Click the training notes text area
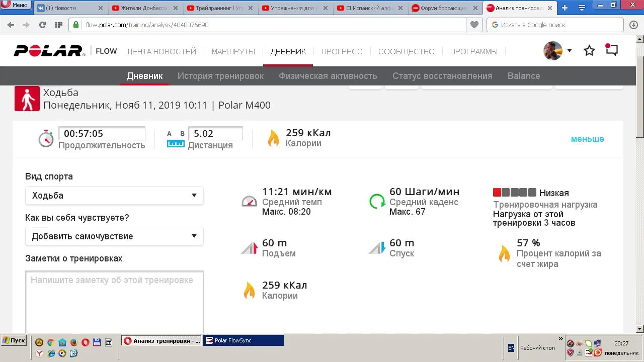Image resolution: width=644 pixels, height=362 pixels. point(114,302)
